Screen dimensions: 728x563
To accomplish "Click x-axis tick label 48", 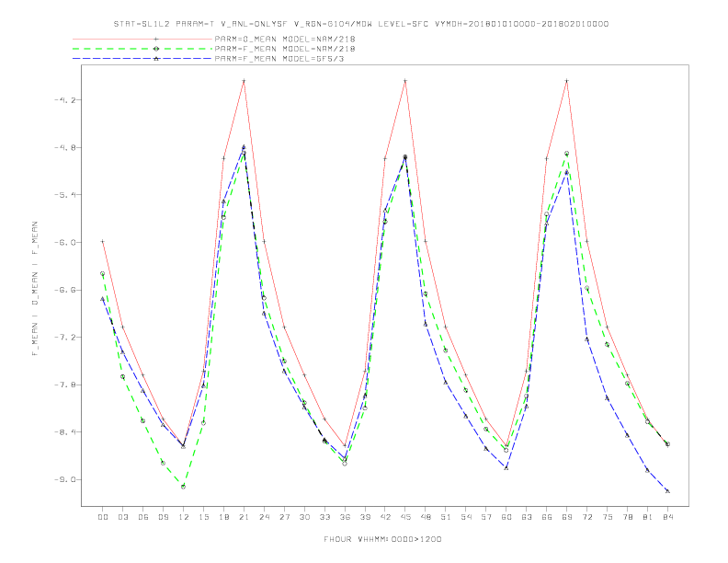I will tap(426, 517).
